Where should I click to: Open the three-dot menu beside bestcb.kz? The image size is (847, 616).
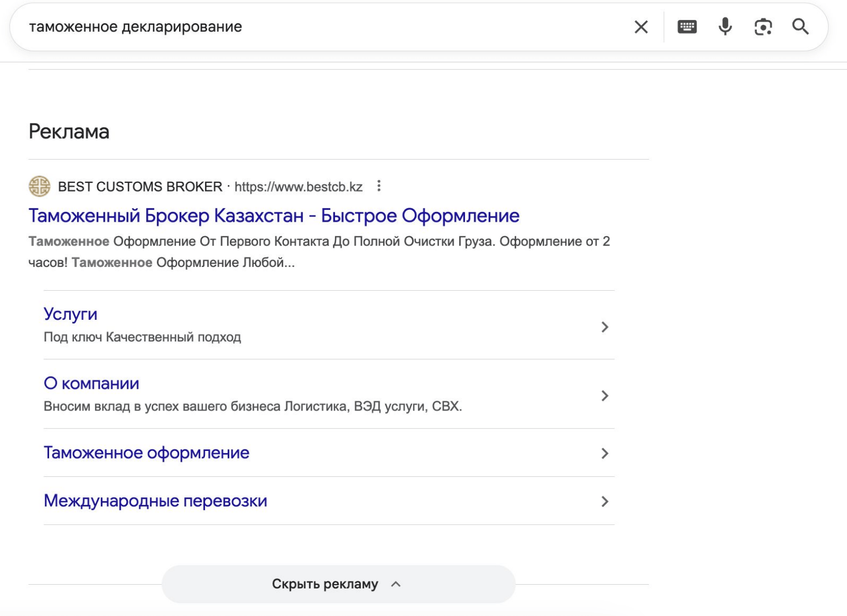click(379, 186)
